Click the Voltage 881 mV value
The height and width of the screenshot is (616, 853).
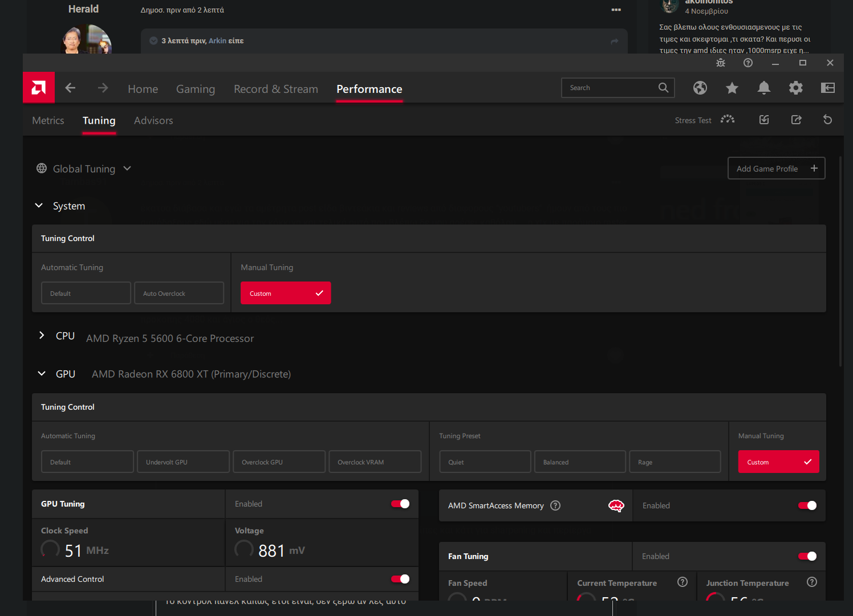pyautogui.click(x=282, y=550)
